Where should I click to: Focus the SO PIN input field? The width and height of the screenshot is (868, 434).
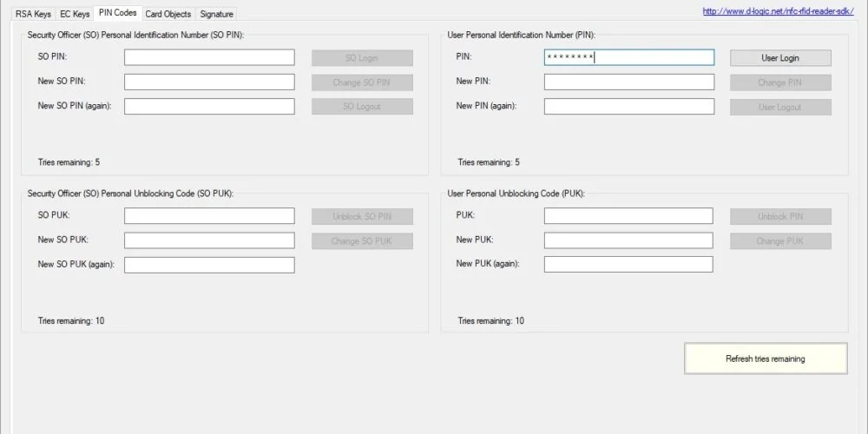pos(209,57)
